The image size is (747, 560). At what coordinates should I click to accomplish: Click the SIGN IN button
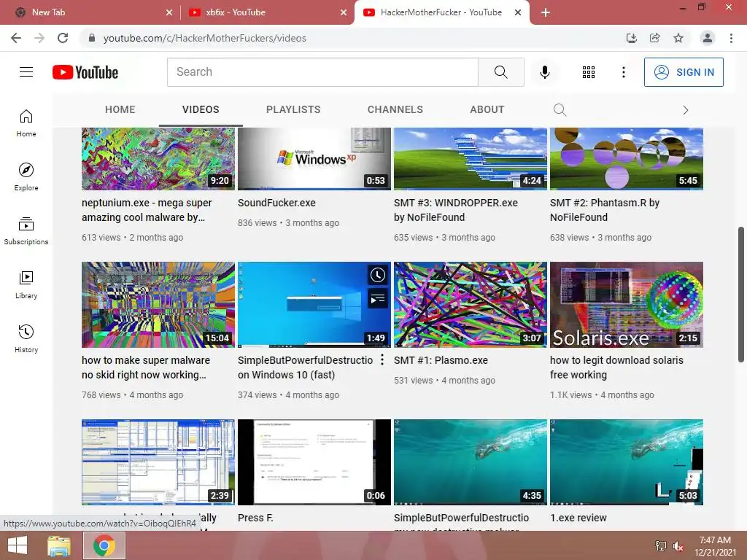click(x=684, y=72)
